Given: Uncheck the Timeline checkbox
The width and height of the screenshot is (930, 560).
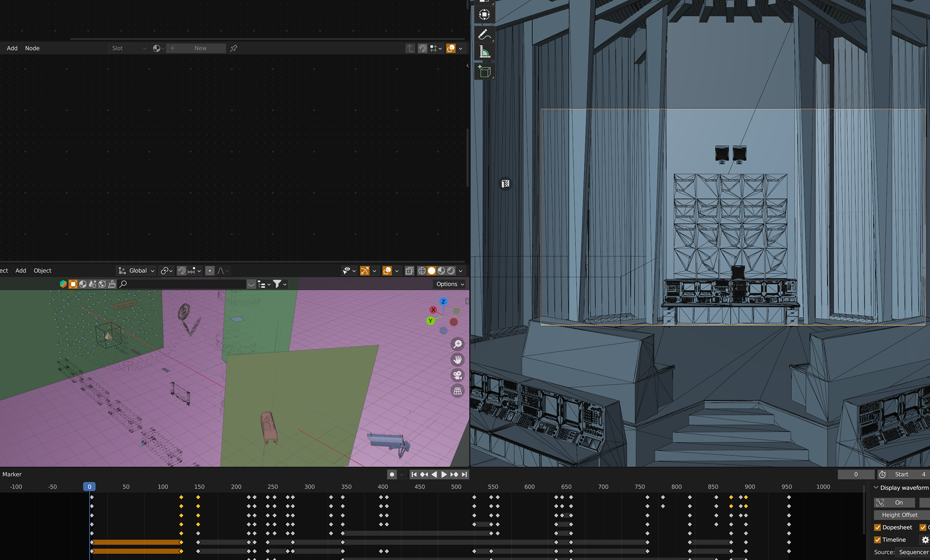Looking at the screenshot, I should click(877, 540).
